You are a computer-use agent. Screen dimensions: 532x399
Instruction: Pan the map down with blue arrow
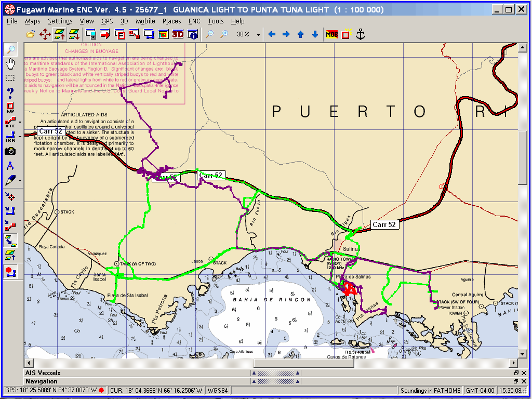pyautogui.click(x=315, y=34)
